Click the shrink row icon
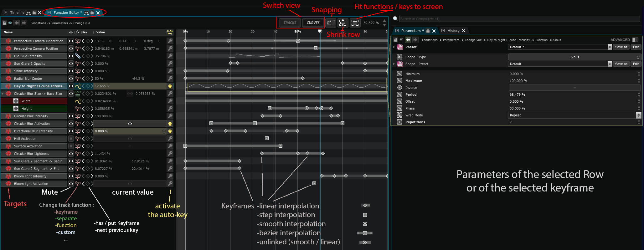The width and height of the screenshot is (644, 250). (343, 23)
